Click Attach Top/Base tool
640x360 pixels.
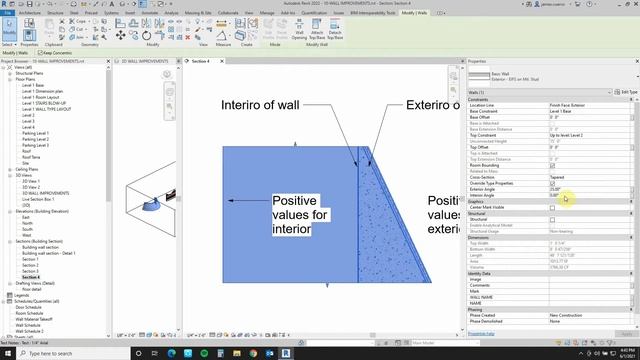pos(317,29)
